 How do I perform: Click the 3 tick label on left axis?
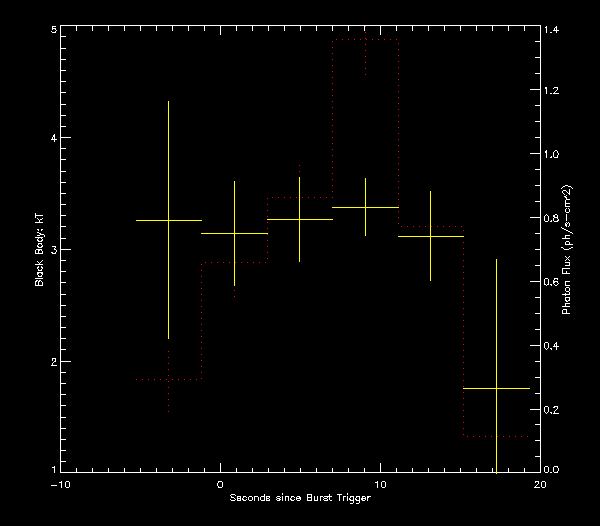pos(52,249)
